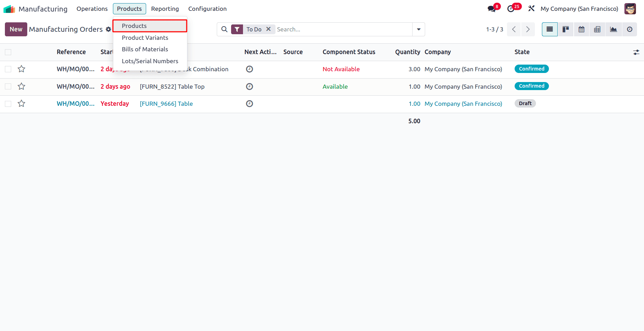Open the Reporting menu

(165, 8)
